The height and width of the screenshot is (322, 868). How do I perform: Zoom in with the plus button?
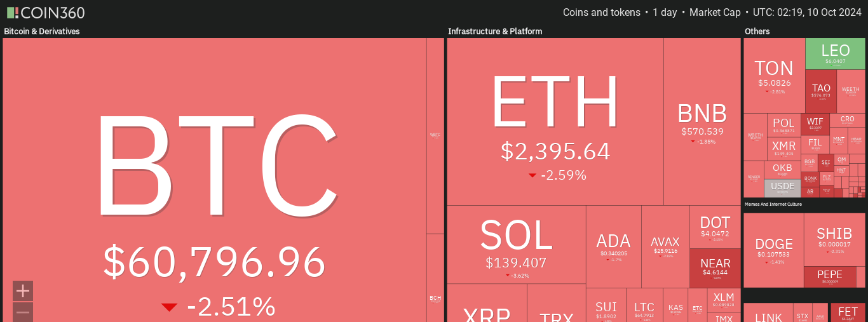[x=23, y=291]
